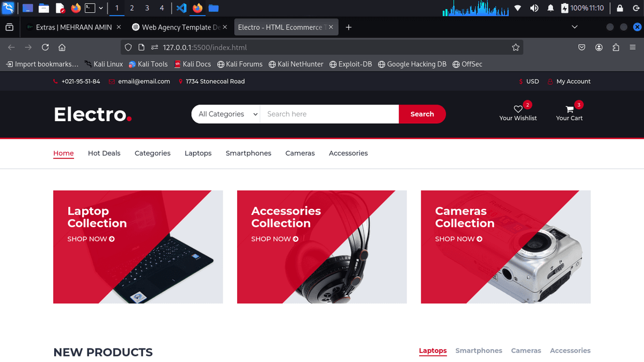This screenshot has width=644, height=362.
Task: Click into the Search here field
Action: [x=329, y=114]
